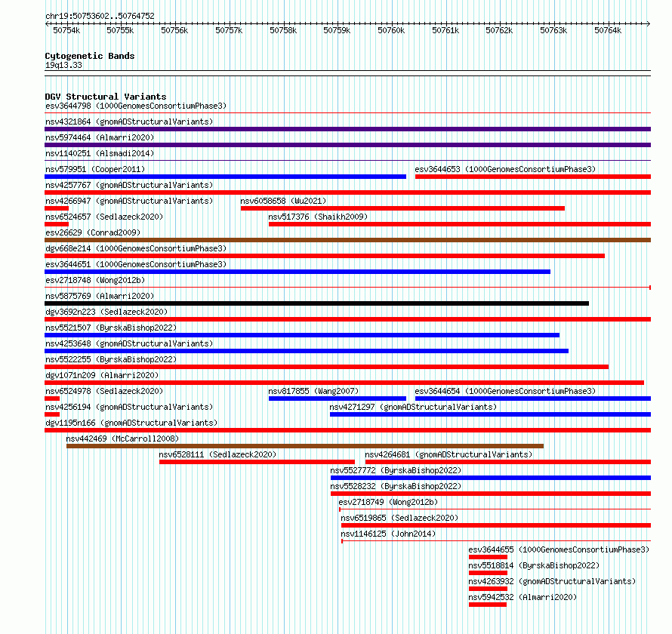Select nsv5528232 (ByrskaBishop2022) label
The image size is (672, 634).
[x=396, y=486]
